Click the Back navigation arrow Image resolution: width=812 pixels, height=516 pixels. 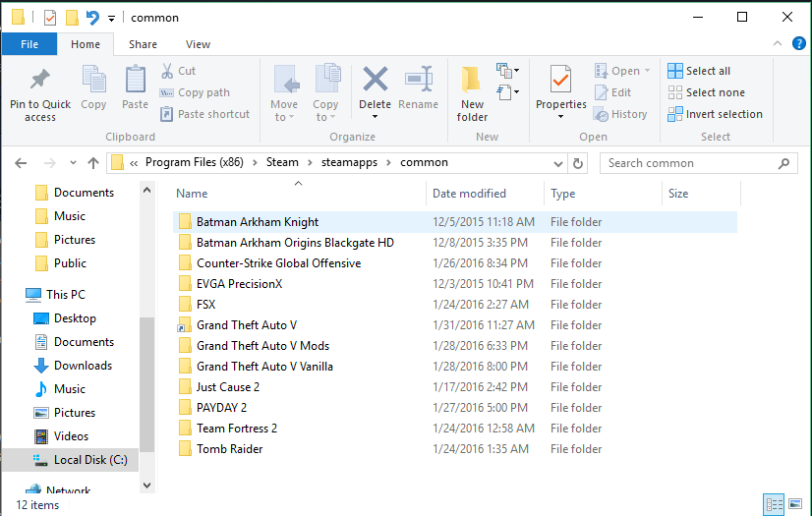coord(21,163)
